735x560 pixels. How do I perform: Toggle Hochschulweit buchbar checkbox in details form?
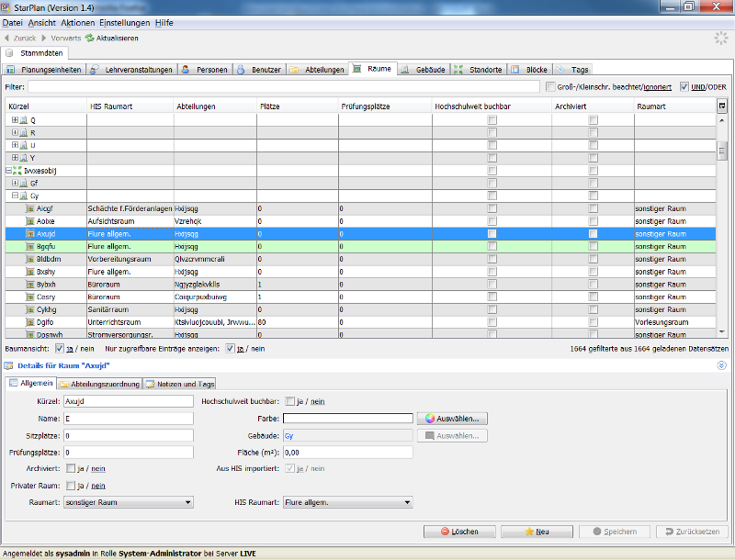coord(290,401)
